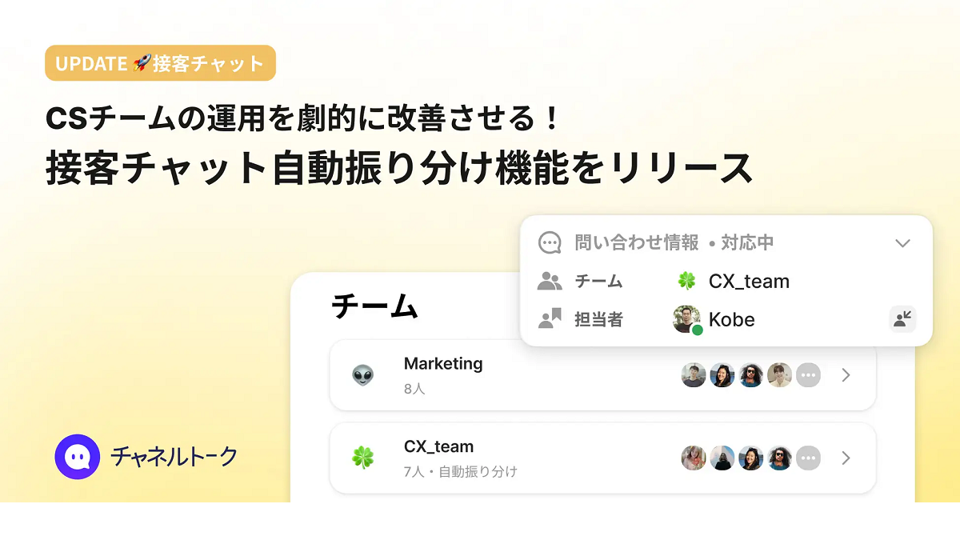Click first member avatar in CX_team row
Viewport: 960px width, 560px height.
pyautogui.click(x=694, y=458)
